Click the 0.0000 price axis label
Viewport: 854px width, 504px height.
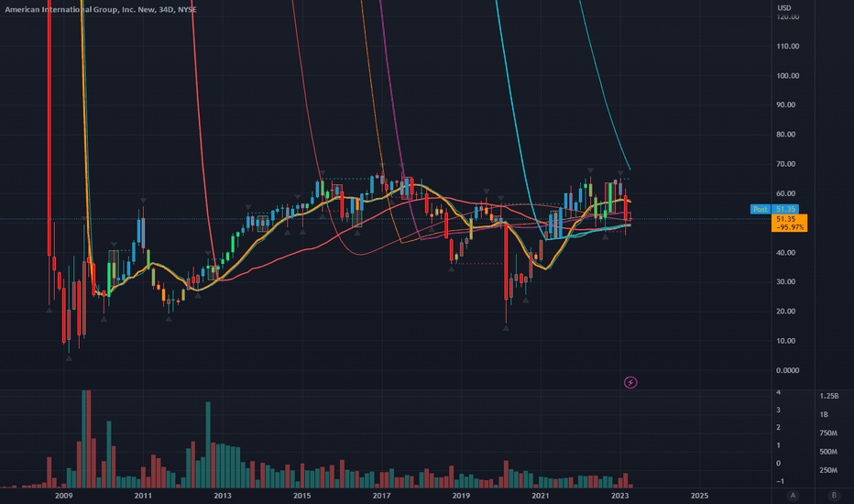[787, 370]
